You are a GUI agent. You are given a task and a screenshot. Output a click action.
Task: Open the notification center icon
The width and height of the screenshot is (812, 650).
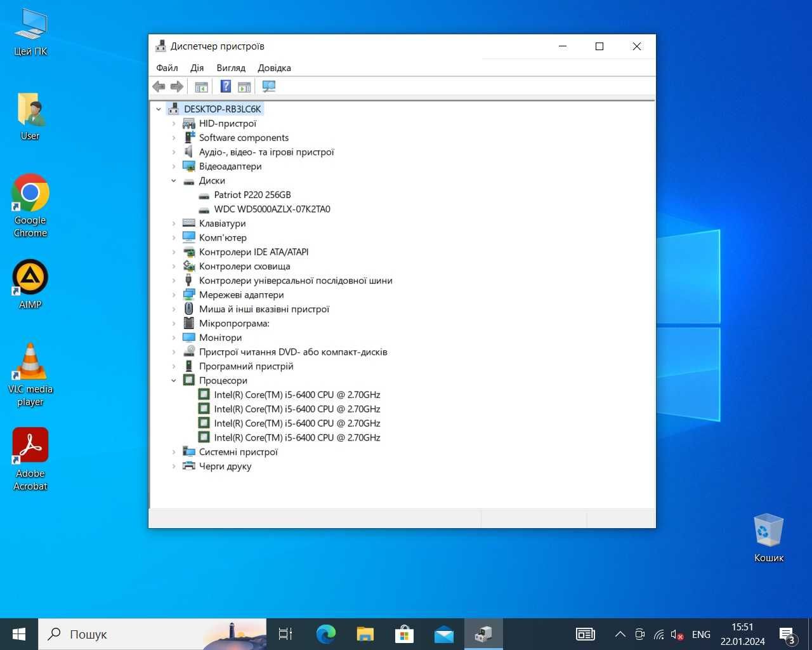(788, 634)
